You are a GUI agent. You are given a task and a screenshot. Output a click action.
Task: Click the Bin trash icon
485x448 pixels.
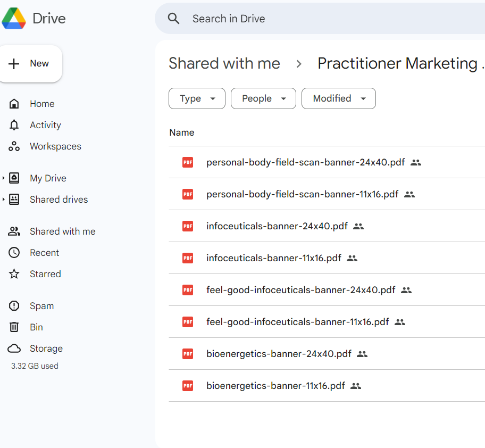pos(14,327)
